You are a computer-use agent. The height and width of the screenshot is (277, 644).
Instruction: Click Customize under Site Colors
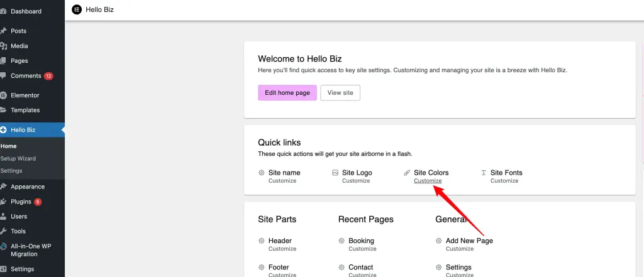click(x=428, y=181)
